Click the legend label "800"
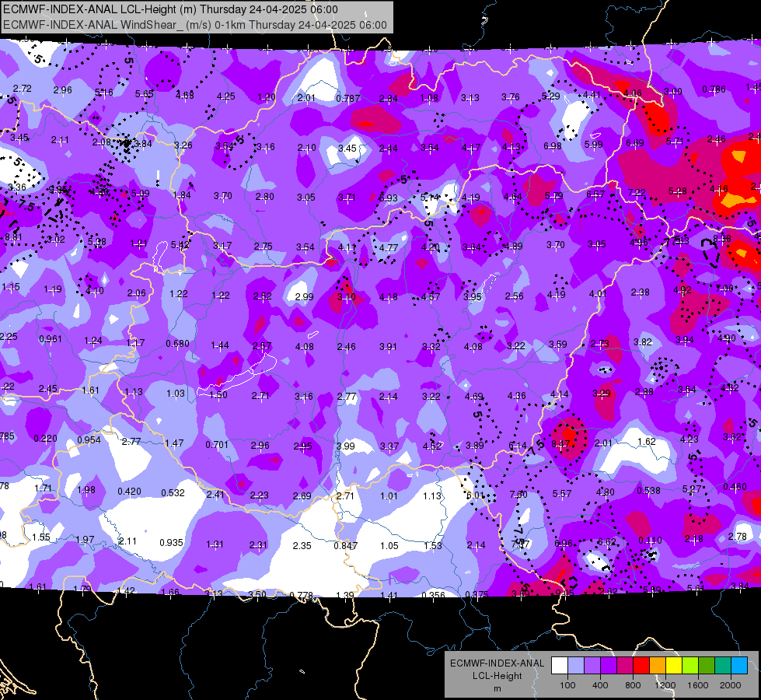Viewport: 761px width, 700px height. (x=633, y=685)
